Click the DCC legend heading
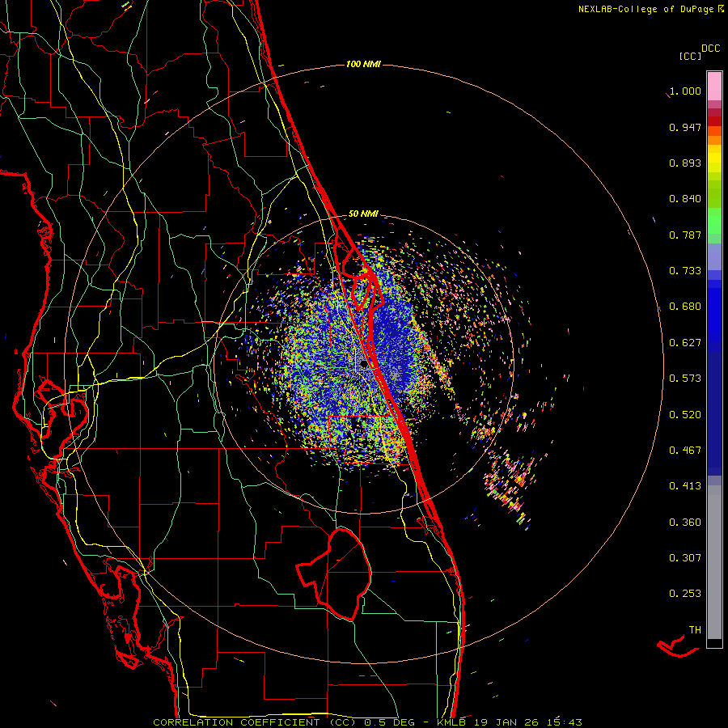The width and height of the screenshot is (728, 728). (x=710, y=49)
